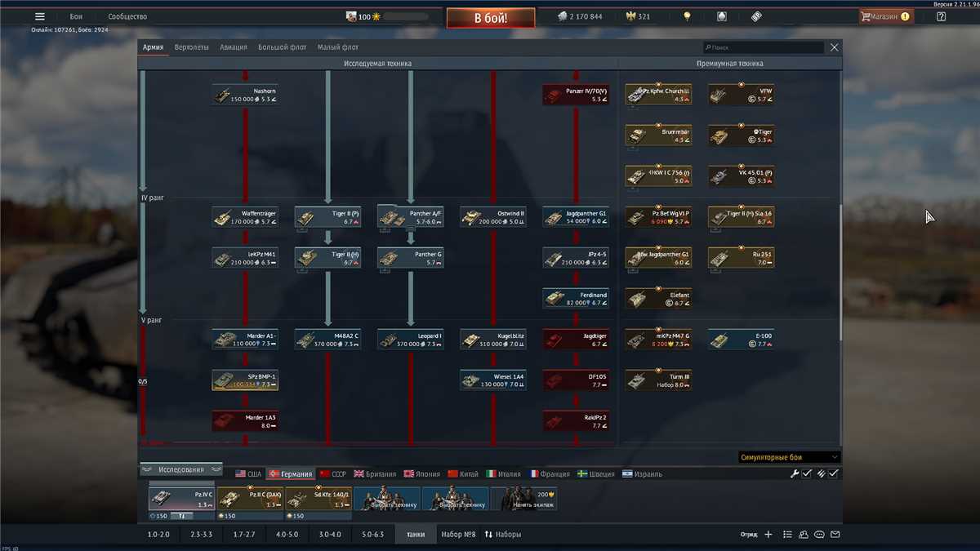Select the Ferdinand vehicle card

[x=576, y=299]
